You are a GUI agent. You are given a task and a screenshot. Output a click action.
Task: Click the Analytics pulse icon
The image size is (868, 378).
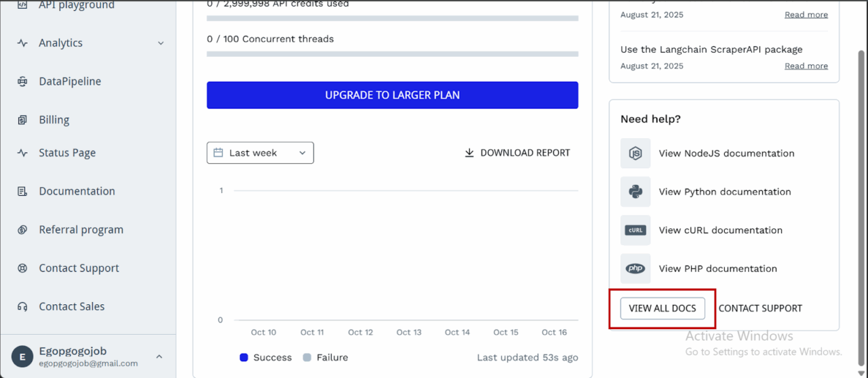tap(22, 43)
